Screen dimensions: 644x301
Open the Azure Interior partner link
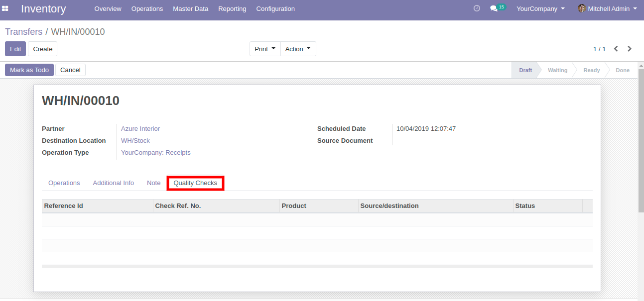(x=140, y=129)
